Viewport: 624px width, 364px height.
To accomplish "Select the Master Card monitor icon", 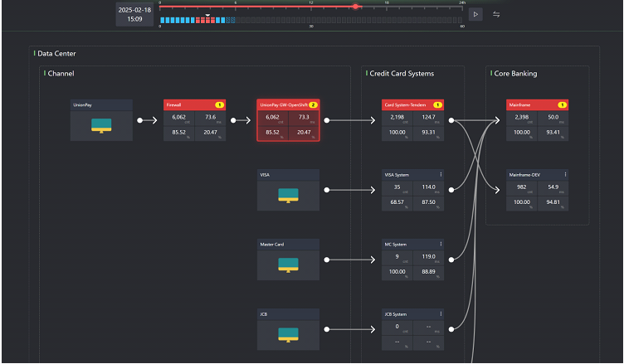I will (288, 265).
